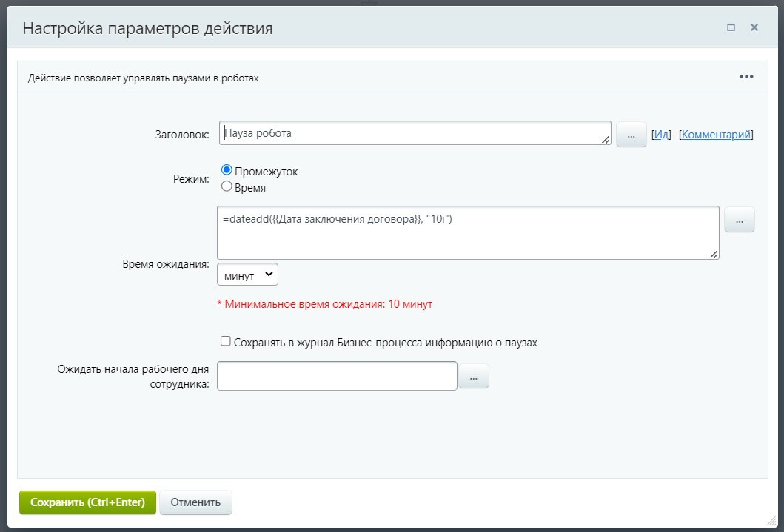This screenshot has width=784, height=532.
Task: Select the Время mode radio button
Action: tap(227, 187)
